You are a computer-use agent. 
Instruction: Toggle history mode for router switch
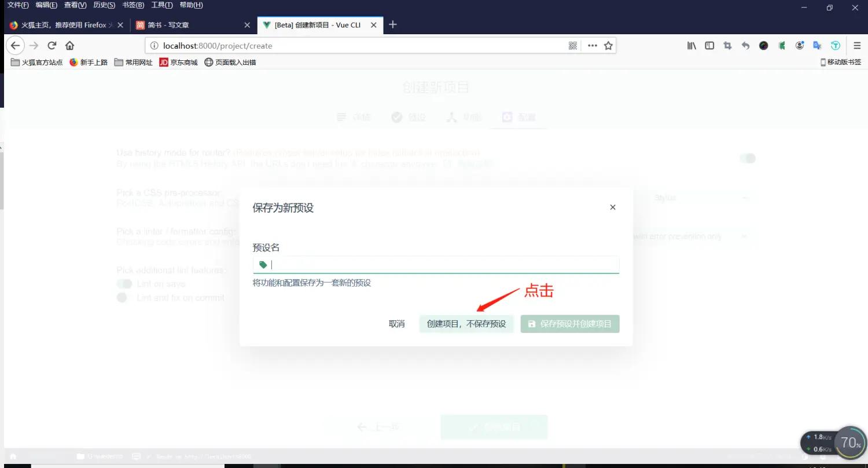[748, 158]
